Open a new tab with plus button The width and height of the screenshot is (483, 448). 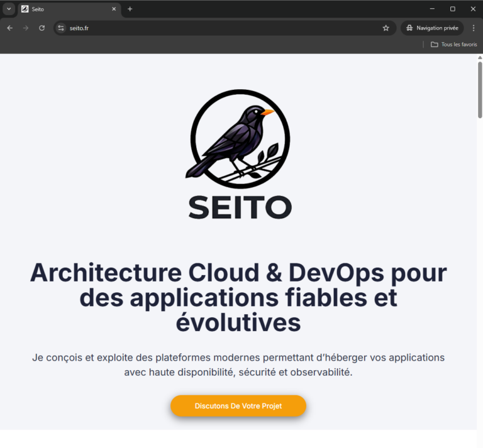point(130,9)
